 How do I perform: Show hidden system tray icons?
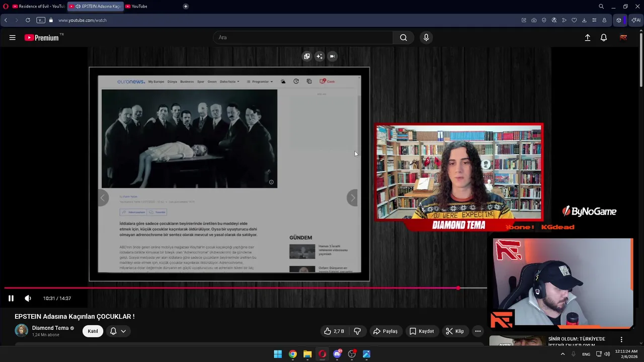(x=562, y=354)
